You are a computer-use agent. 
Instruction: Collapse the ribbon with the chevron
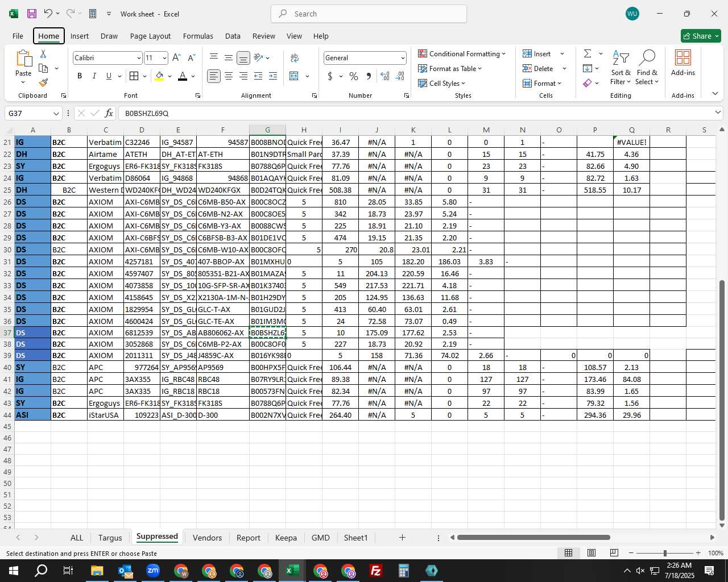click(x=715, y=94)
